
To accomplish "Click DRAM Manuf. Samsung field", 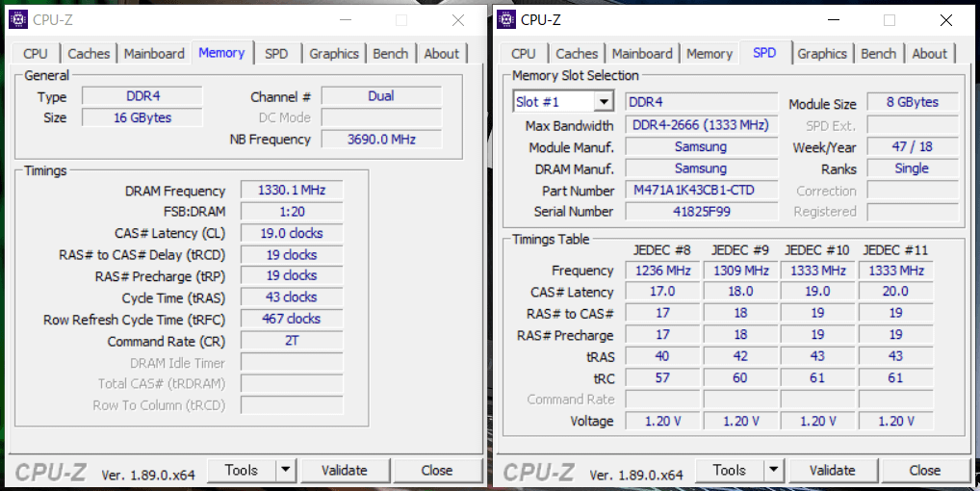I will [701, 168].
